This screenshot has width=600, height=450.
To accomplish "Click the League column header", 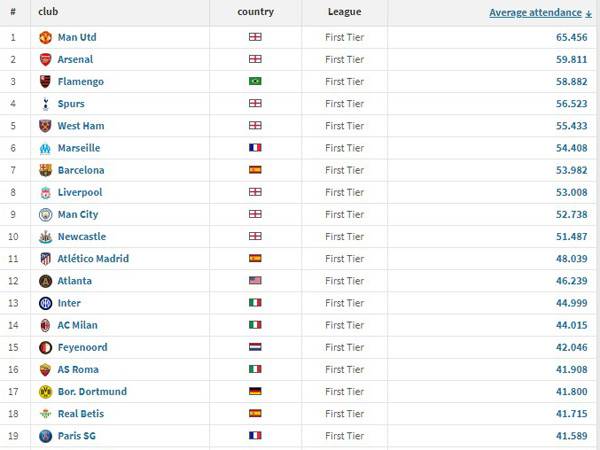I will pyautogui.click(x=344, y=12).
